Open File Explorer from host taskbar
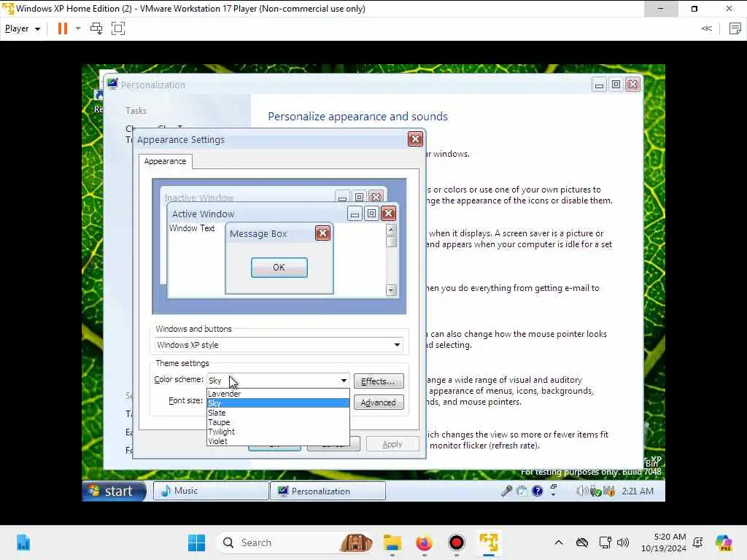Image resolution: width=747 pixels, height=560 pixels. [x=392, y=542]
